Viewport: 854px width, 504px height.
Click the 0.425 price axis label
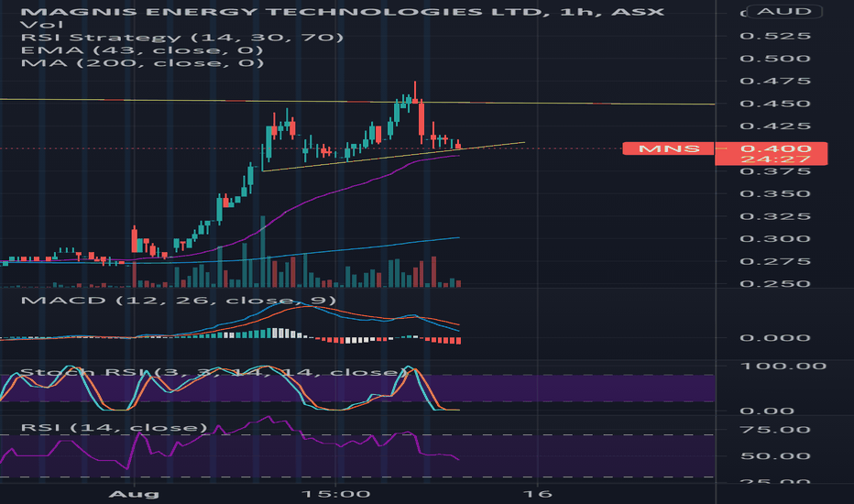tap(775, 126)
